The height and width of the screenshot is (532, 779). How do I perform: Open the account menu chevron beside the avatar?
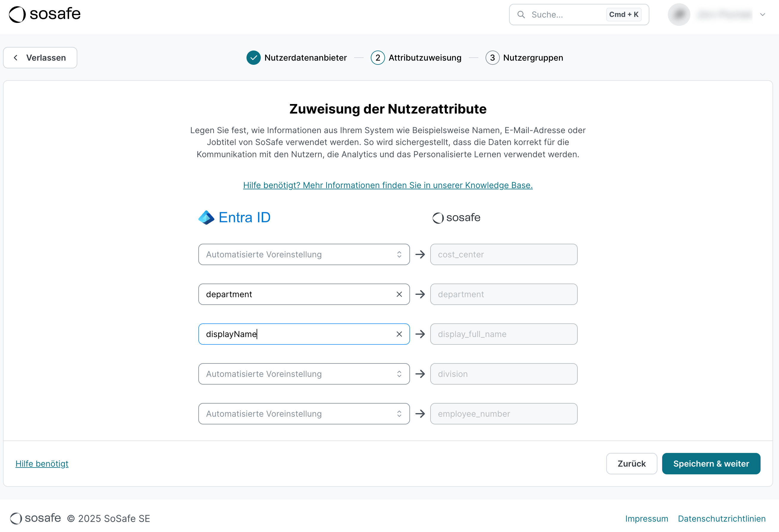click(763, 14)
